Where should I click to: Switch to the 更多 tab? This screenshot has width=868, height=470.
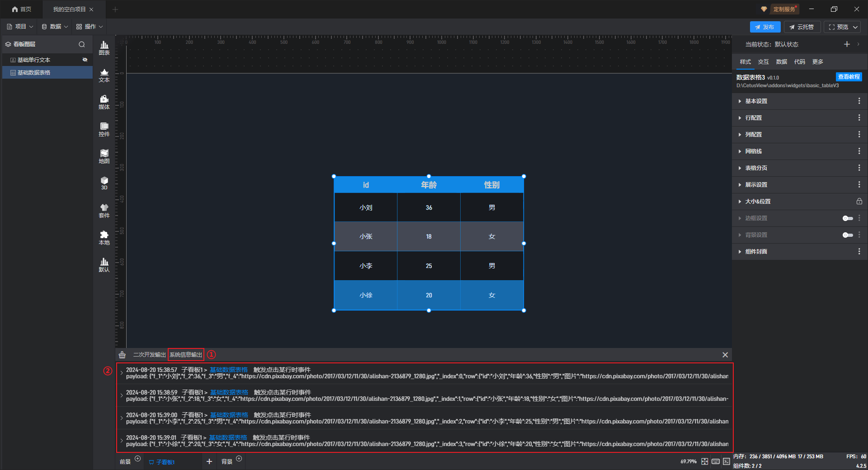coord(817,62)
